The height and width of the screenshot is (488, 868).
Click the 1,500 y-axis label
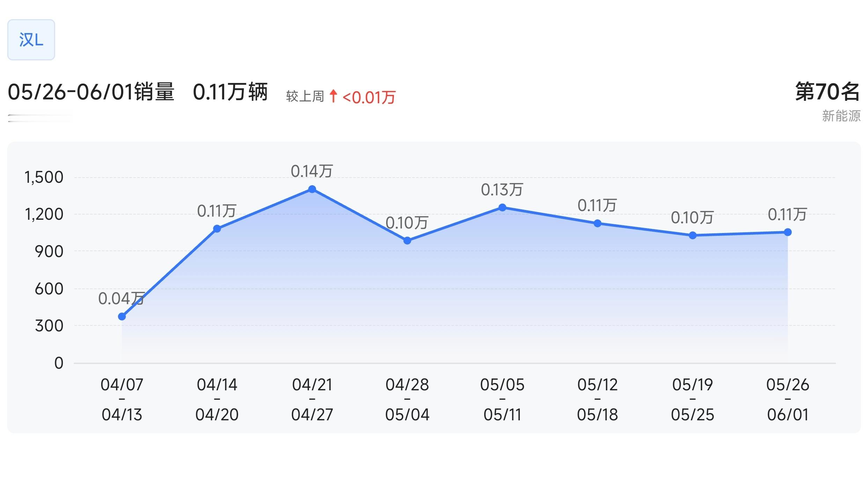pos(44,177)
